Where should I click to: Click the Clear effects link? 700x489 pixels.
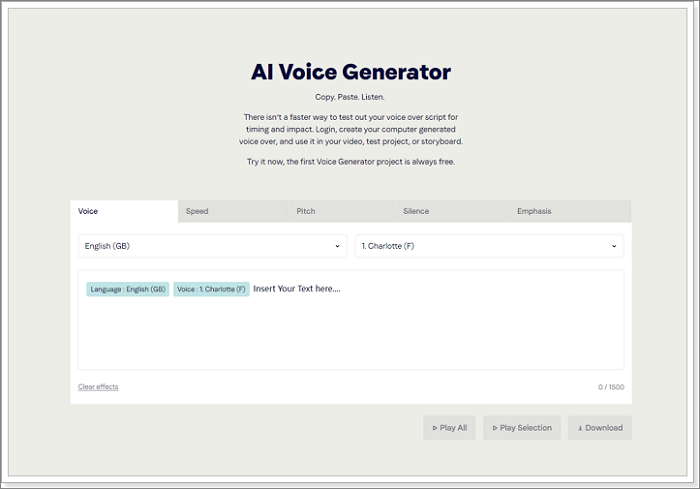[x=98, y=387]
